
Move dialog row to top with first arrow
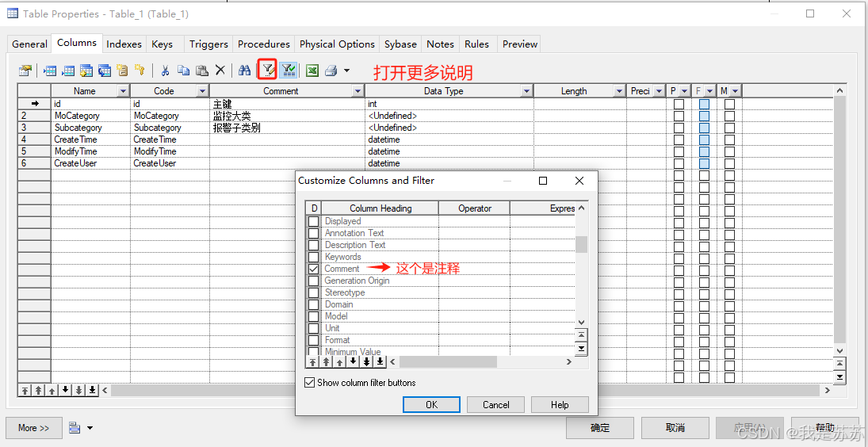pos(313,362)
